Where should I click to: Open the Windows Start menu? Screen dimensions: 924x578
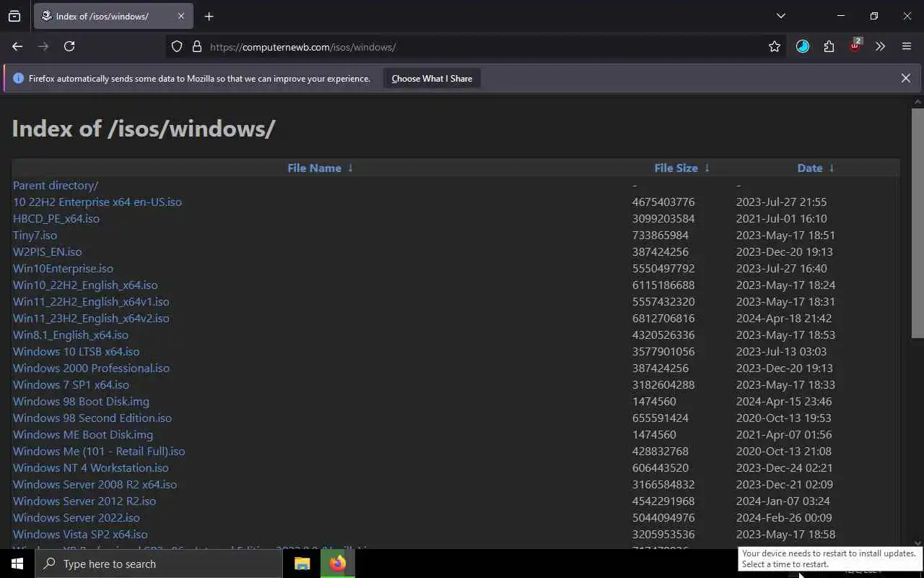click(17, 564)
